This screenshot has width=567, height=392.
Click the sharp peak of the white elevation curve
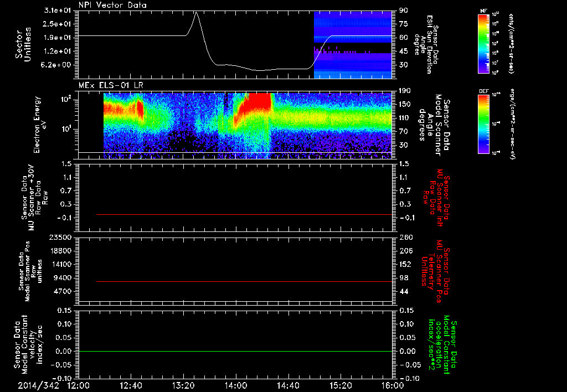196,13
